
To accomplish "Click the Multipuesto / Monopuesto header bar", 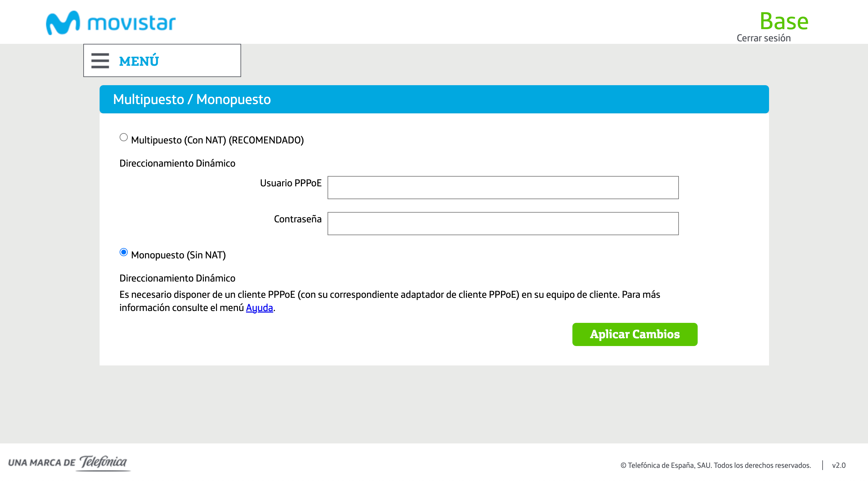I will [434, 100].
